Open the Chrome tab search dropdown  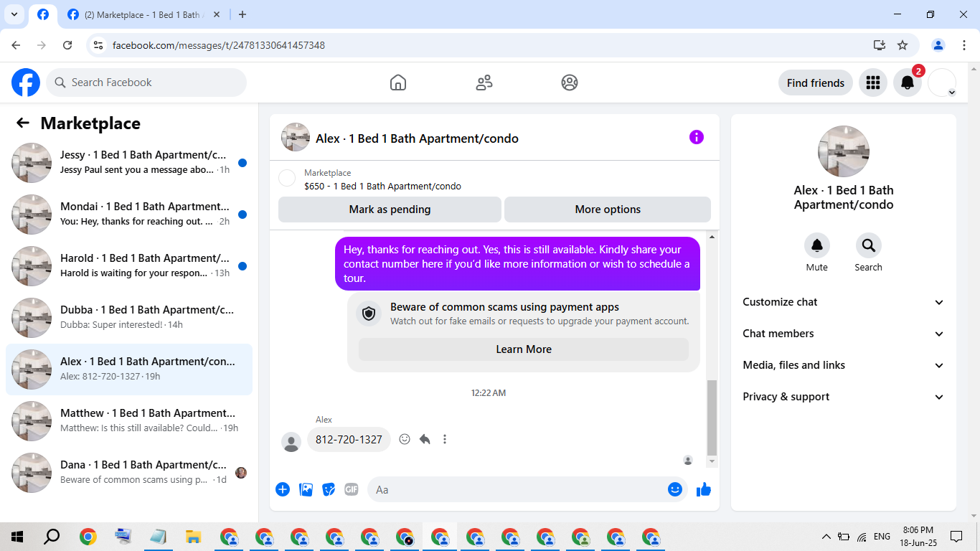[14, 14]
